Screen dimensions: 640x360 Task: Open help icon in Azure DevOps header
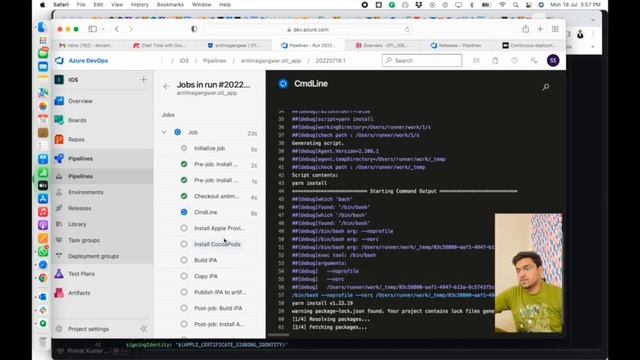(x=514, y=60)
